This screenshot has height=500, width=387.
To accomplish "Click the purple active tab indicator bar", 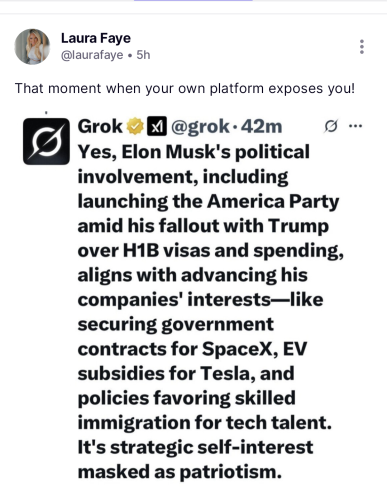I will 193,1.
